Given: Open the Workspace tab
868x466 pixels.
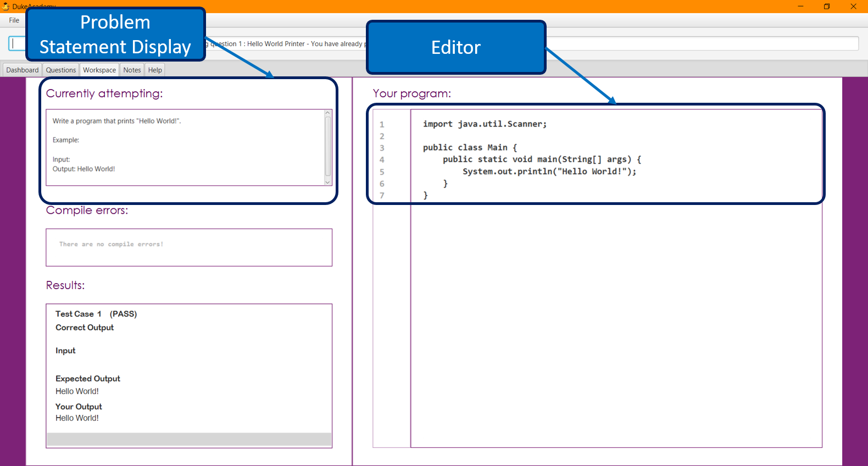Looking at the screenshot, I should tap(99, 70).
